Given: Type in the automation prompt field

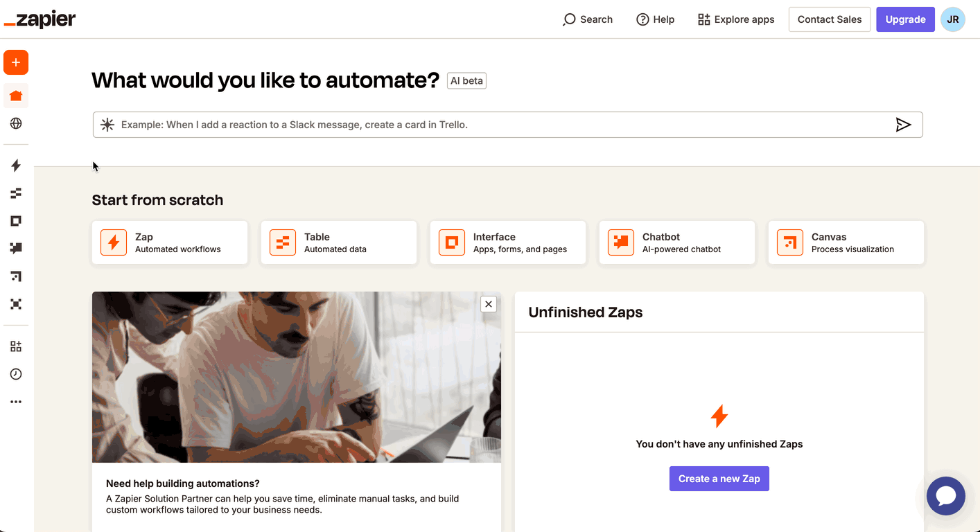Looking at the screenshot, I should click(499, 125).
